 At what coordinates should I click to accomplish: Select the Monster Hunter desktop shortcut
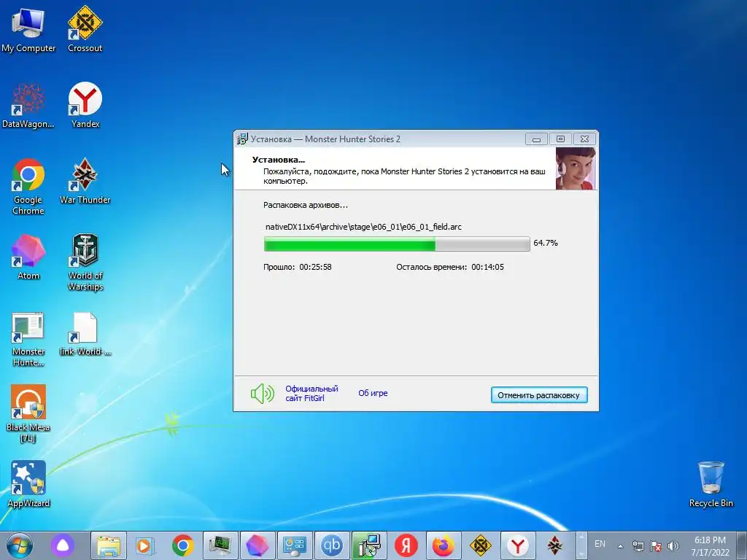pyautogui.click(x=28, y=339)
